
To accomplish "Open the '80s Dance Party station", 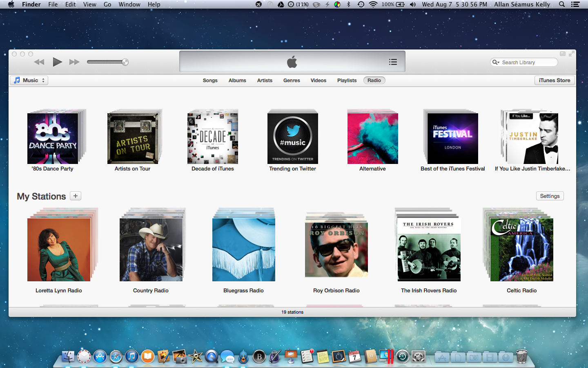I will pyautogui.click(x=53, y=139).
